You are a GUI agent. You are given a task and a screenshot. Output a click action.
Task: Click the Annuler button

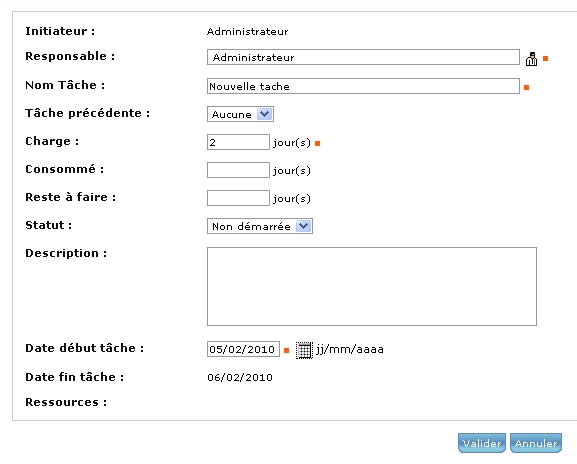coord(536,443)
